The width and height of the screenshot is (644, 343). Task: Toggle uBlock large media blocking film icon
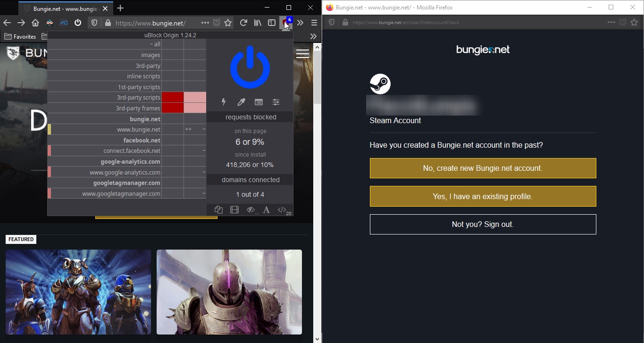pyautogui.click(x=234, y=210)
